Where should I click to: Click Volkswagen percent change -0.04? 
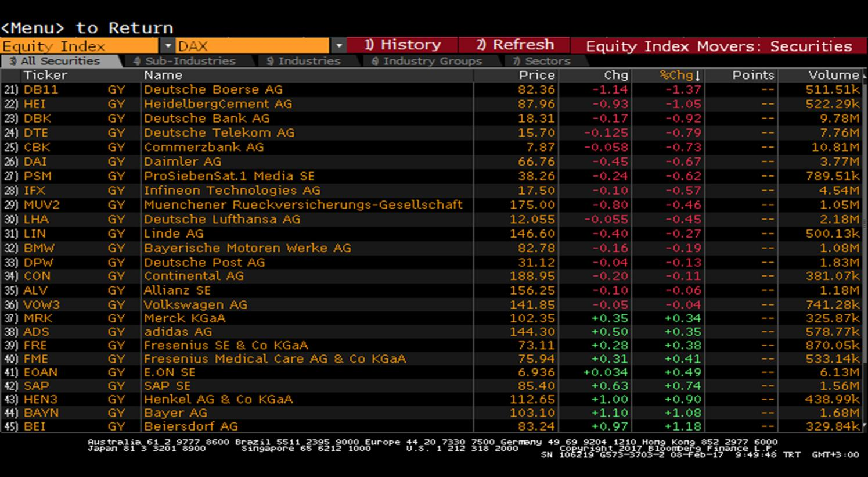[684, 305]
